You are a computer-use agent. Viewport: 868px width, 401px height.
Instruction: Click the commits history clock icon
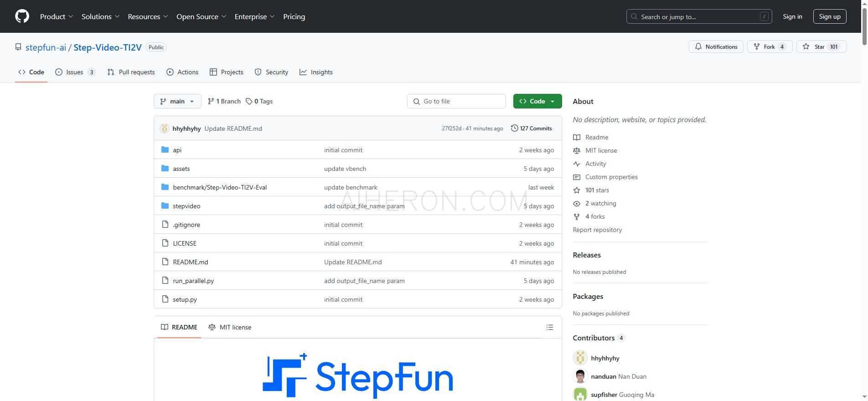point(515,128)
